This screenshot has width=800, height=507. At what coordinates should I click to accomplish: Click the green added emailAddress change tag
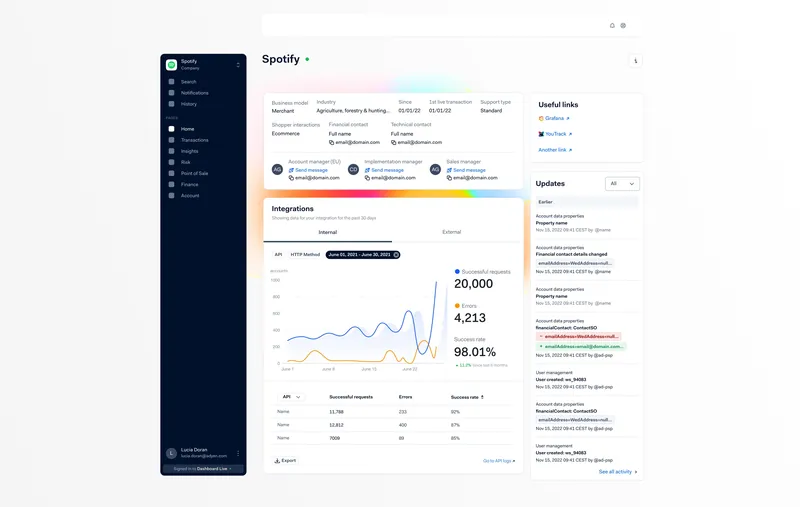[x=580, y=346]
